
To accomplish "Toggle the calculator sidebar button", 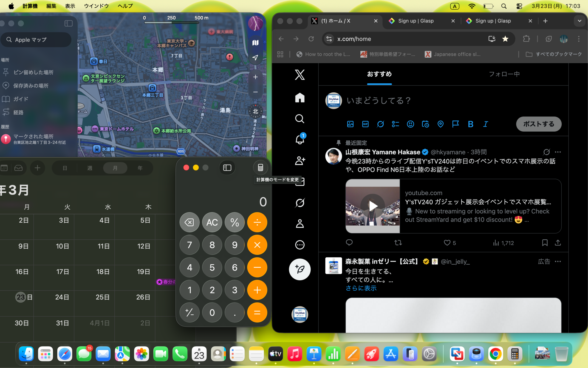I will (x=227, y=167).
